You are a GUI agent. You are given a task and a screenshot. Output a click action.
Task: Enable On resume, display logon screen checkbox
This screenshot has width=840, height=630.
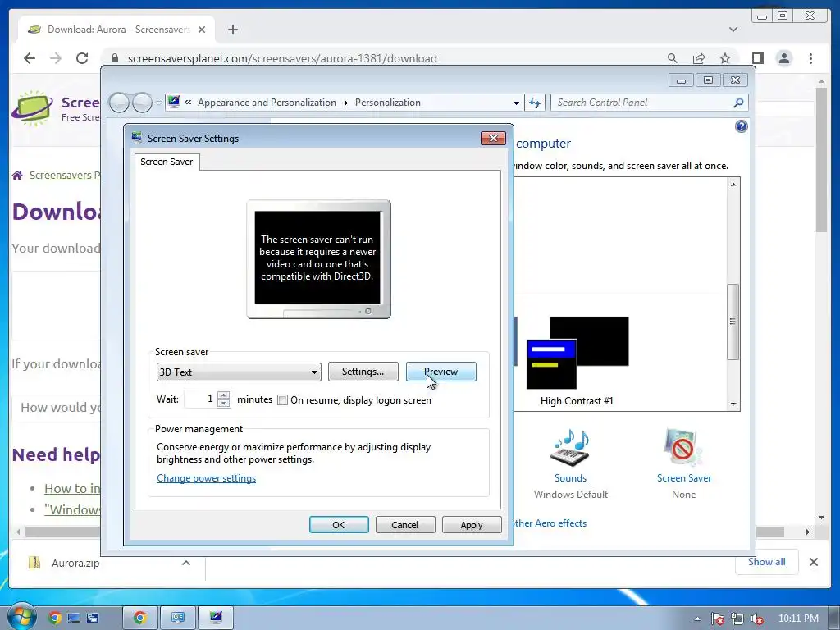283,400
